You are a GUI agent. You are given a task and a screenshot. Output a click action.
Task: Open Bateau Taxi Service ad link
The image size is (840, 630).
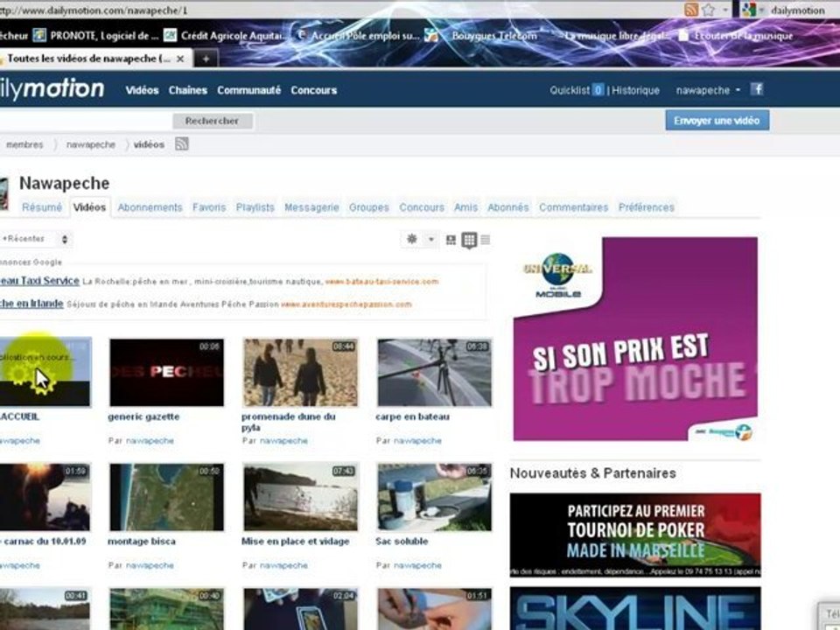(x=39, y=281)
